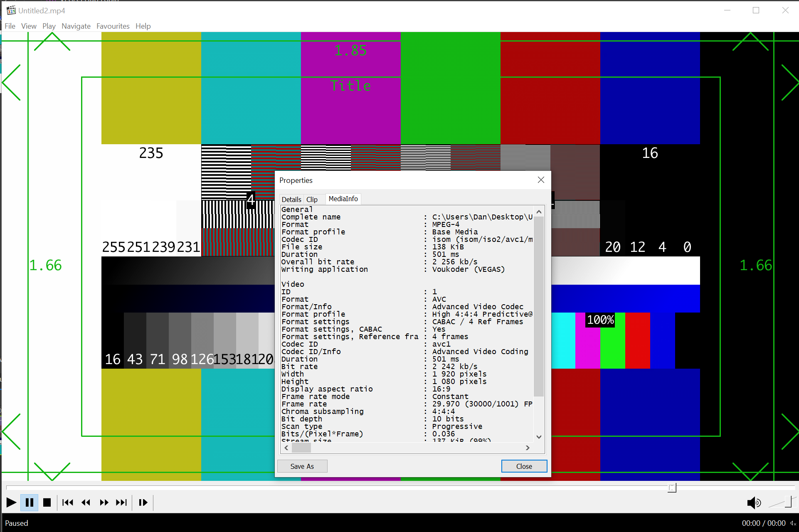Switch to the Details tab

tap(291, 199)
